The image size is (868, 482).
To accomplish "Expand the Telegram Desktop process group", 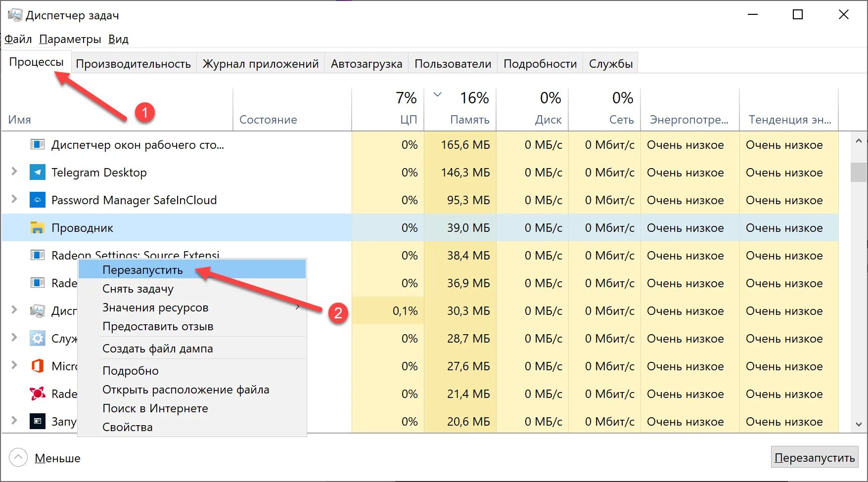I will 14,172.
